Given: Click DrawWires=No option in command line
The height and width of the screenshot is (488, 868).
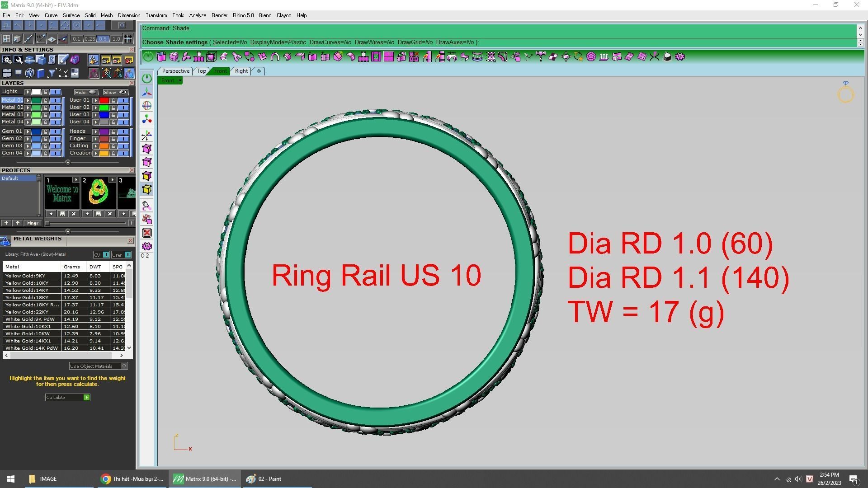Looking at the screenshot, I should 374,42.
